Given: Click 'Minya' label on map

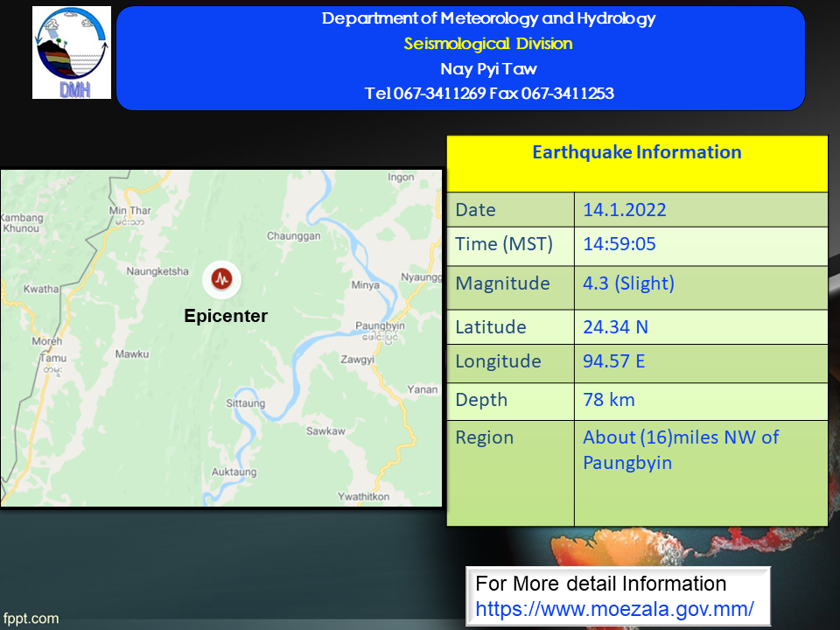Looking at the screenshot, I should 366,285.
